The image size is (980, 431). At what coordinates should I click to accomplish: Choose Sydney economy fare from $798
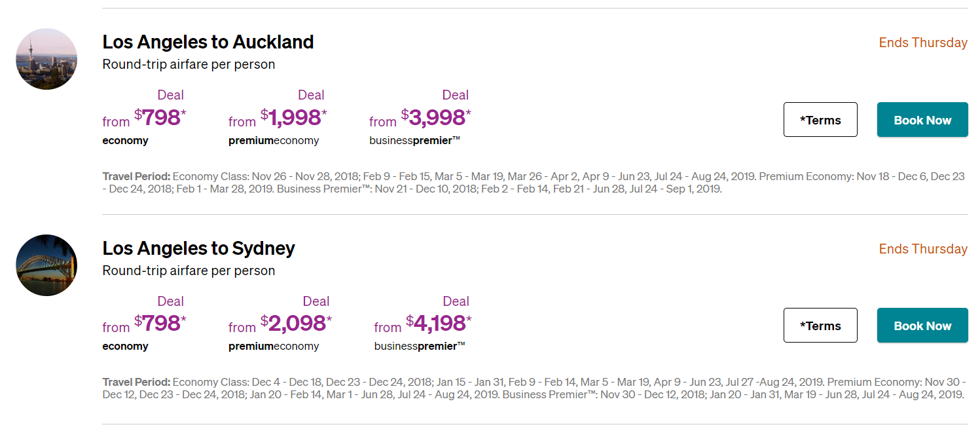tap(145, 324)
